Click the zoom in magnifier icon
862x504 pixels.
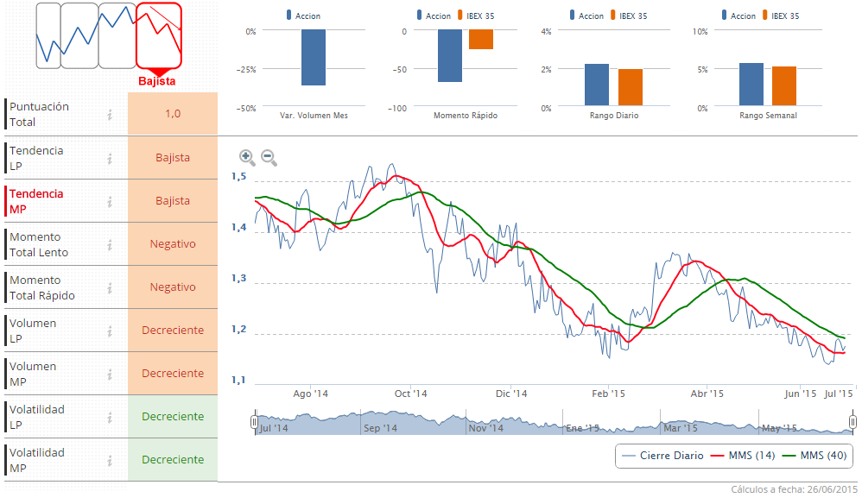[x=247, y=157]
